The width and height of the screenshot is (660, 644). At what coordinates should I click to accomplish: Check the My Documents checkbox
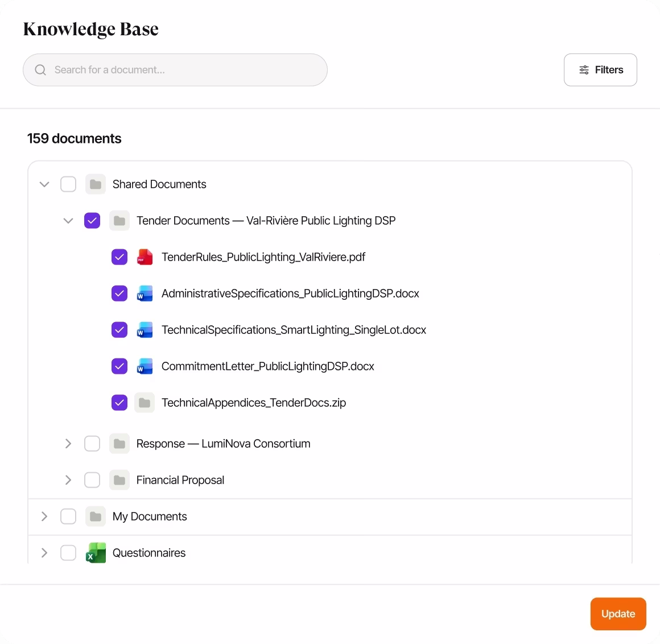[68, 517]
